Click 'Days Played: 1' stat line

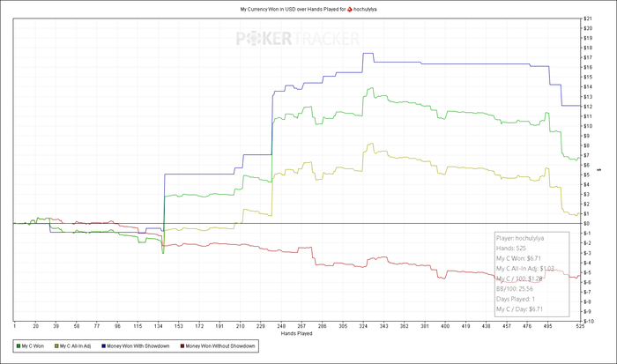(516, 299)
